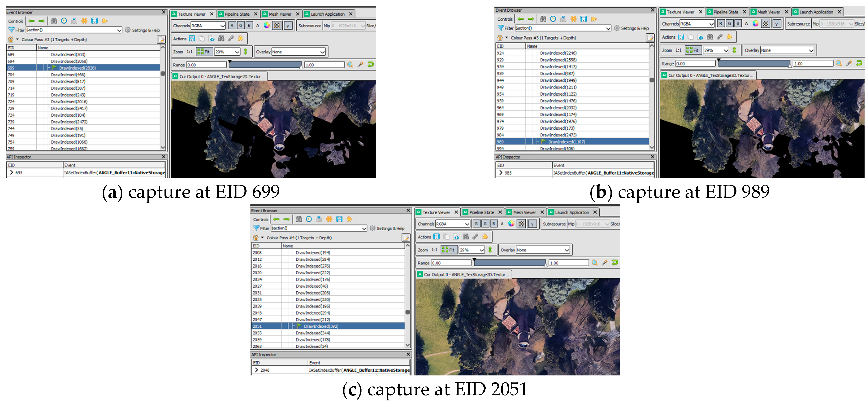Screen dimensions: 868x404
Task: Click the Fit zoom button
Action: [204, 52]
